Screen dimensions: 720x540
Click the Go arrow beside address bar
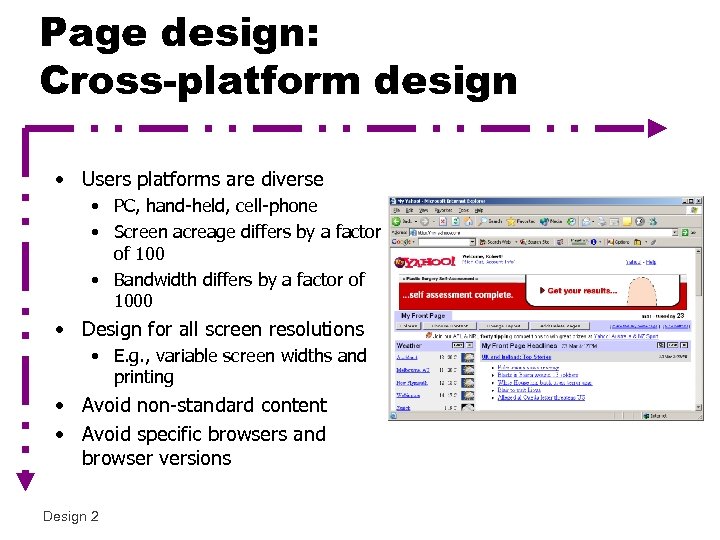(x=684, y=232)
